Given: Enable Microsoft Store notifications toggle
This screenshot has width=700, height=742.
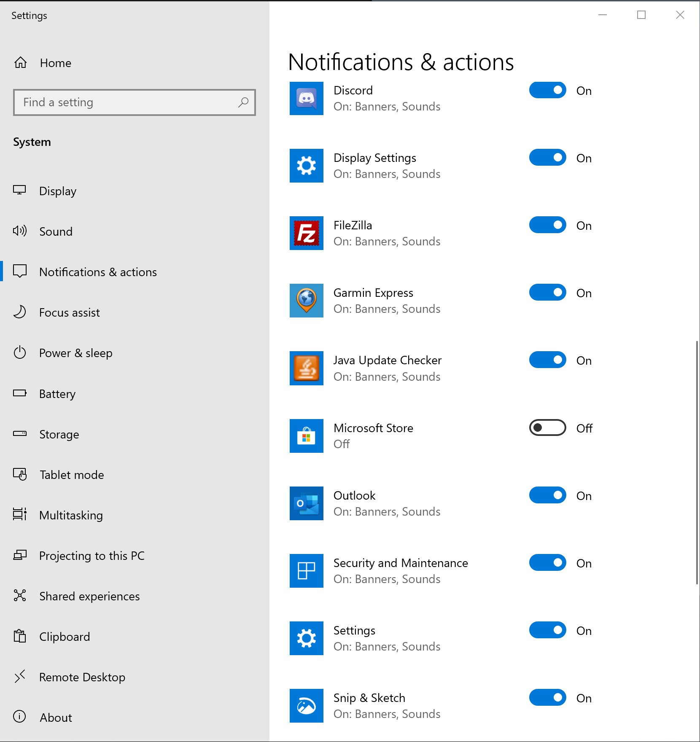Looking at the screenshot, I should click(x=547, y=427).
